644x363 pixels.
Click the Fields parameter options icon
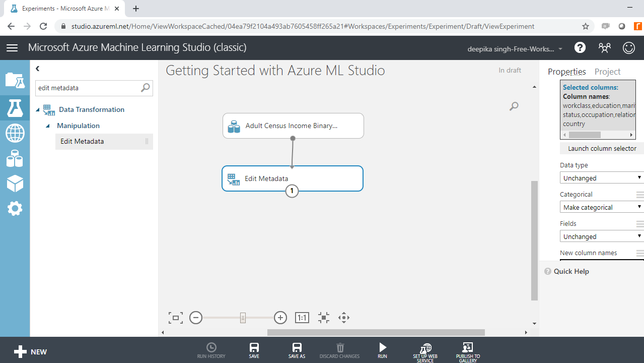pos(640,223)
